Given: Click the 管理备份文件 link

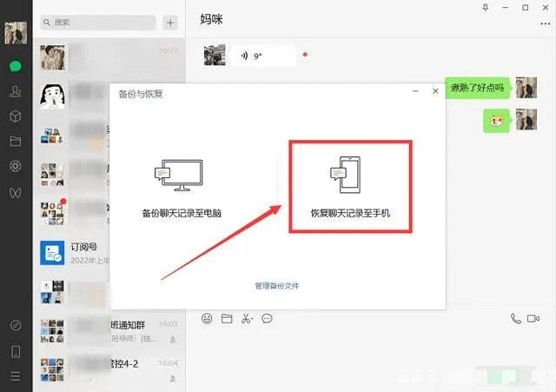Looking at the screenshot, I should 277,286.
